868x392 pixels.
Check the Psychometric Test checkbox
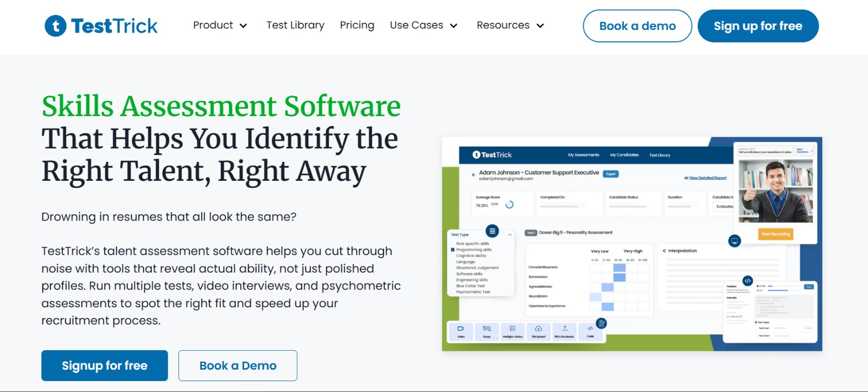click(x=452, y=292)
